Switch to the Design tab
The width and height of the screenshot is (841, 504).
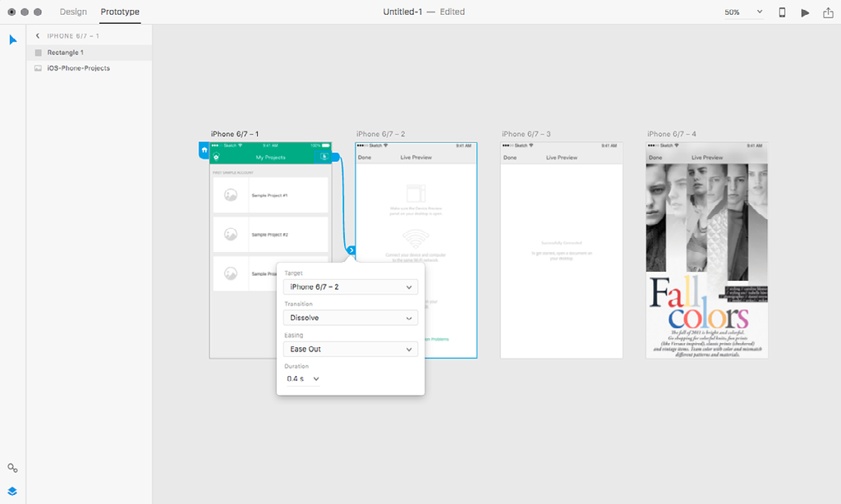[73, 11]
